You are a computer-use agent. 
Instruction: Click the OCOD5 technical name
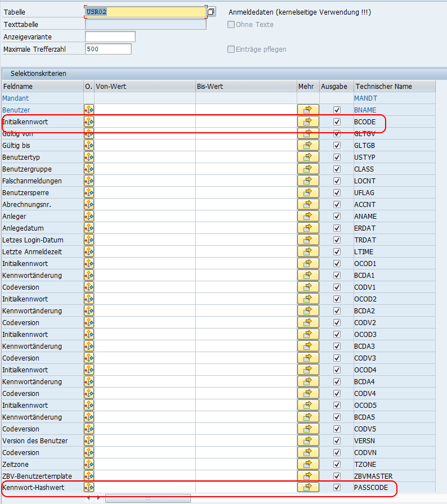(x=365, y=406)
